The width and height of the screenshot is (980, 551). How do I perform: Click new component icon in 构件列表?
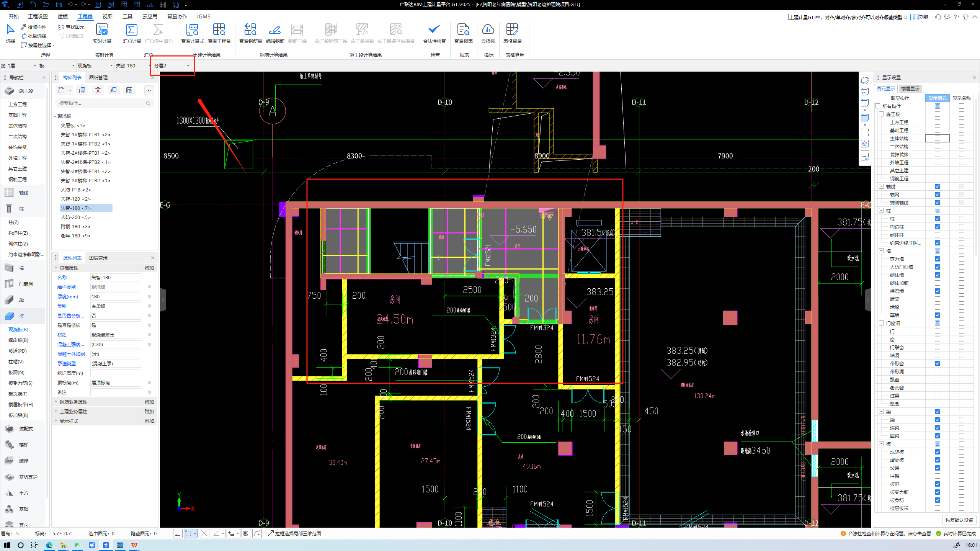(61, 90)
